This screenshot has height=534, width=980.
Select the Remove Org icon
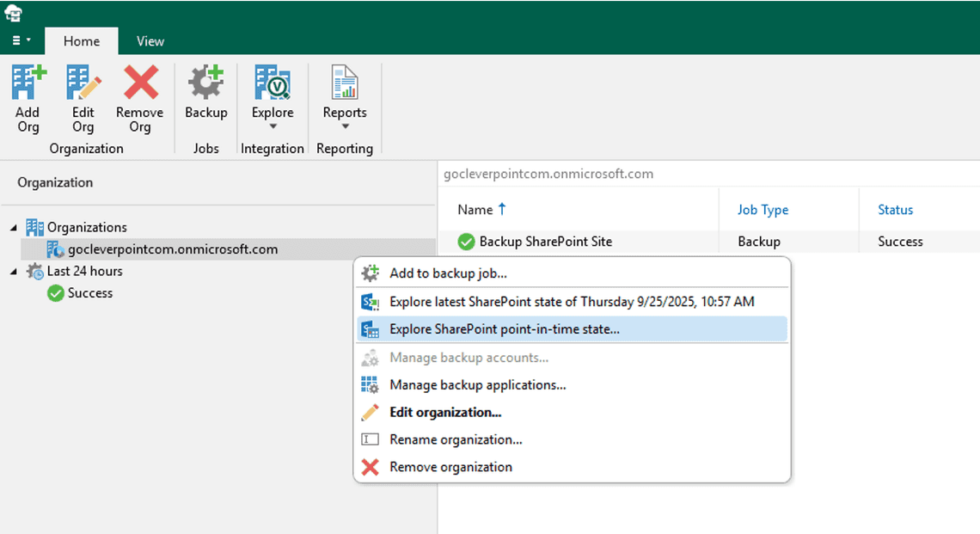click(x=138, y=86)
